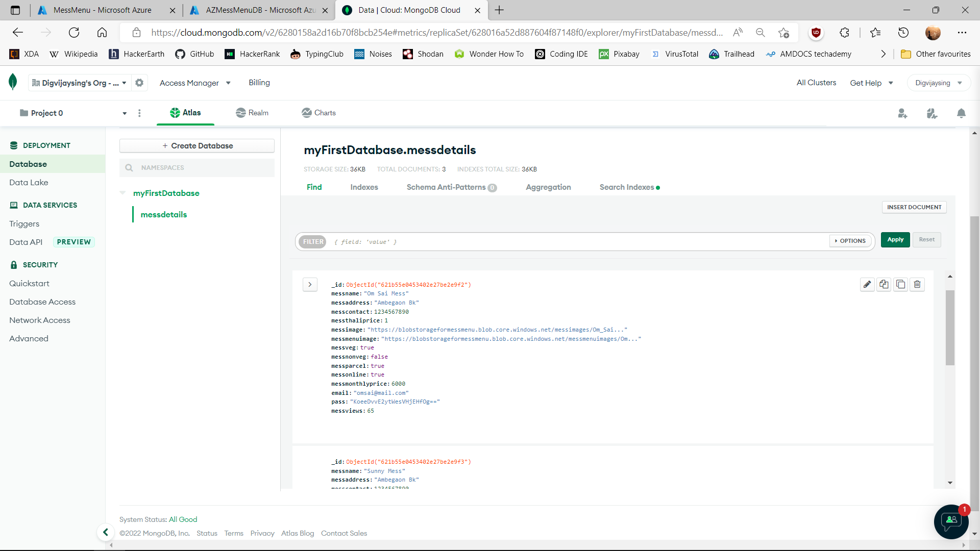Open the Project 0 dropdown
Viewport: 980px width, 551px height.
pyautogui.click(x=124, y=113)
